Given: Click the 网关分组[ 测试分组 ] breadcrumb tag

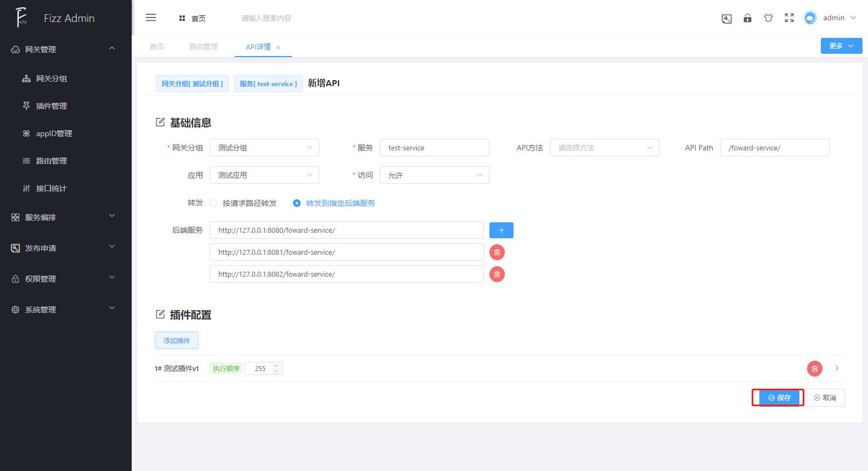Looking at the screenshot, I should click(192, 83).
